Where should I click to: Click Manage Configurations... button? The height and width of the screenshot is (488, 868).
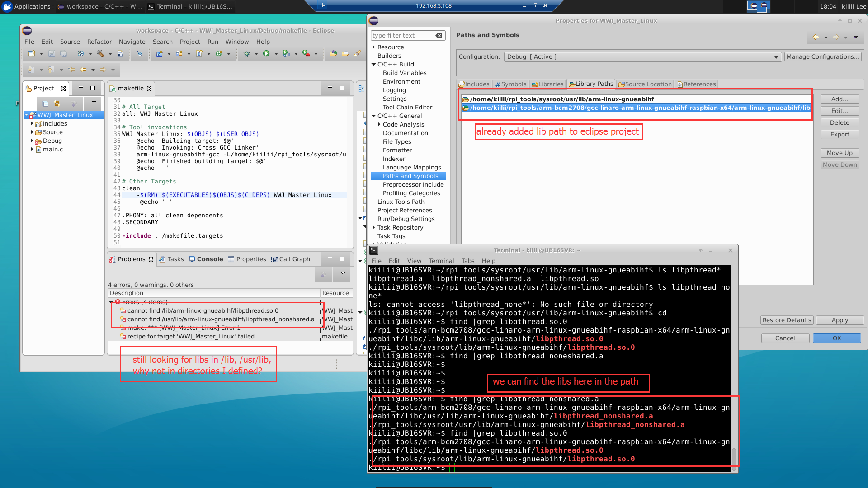[x=823, y=57]
